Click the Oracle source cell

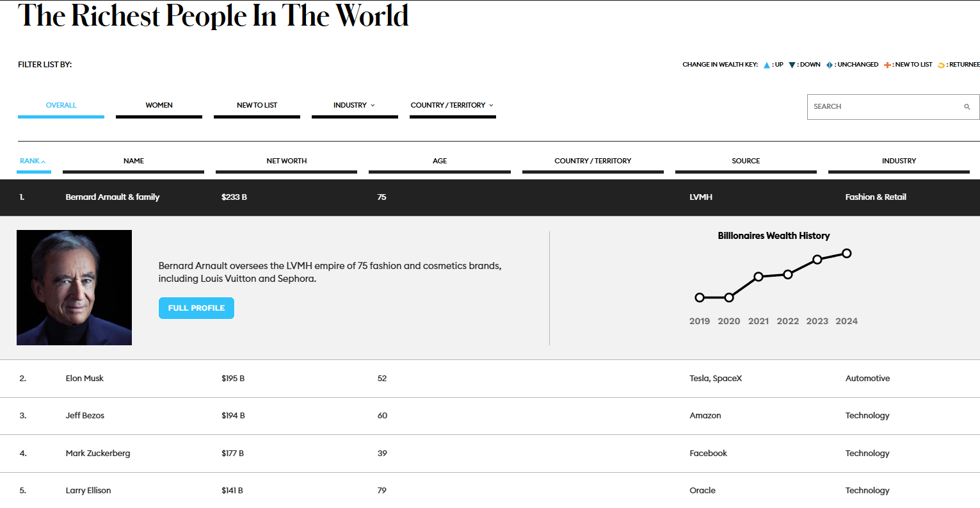[x=703, y=491]
